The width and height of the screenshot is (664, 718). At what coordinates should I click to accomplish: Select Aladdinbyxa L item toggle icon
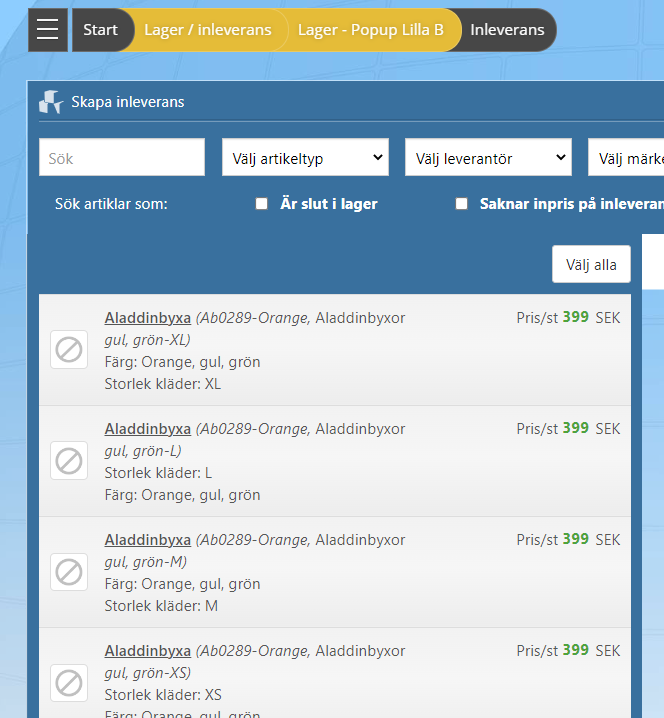(69, 461)
